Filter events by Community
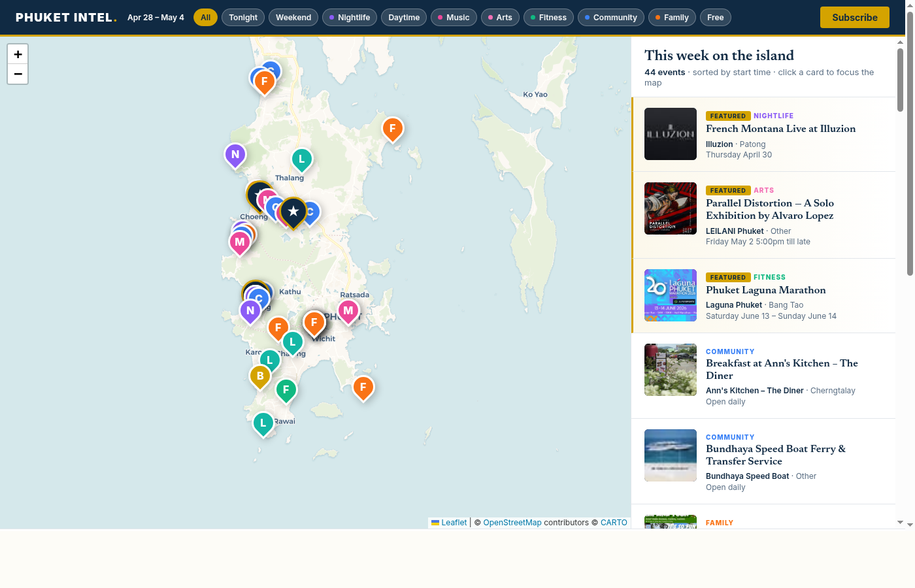The height and width of the screenshot is (588, 915). [610, 18]
